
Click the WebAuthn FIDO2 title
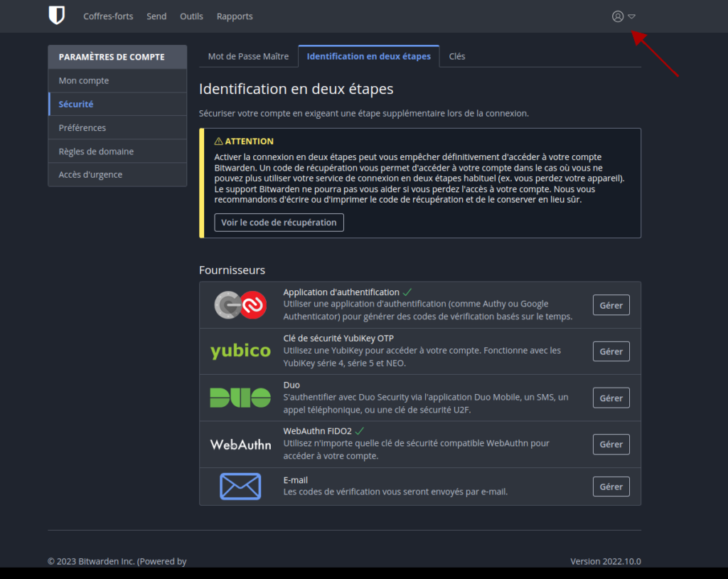318,431
